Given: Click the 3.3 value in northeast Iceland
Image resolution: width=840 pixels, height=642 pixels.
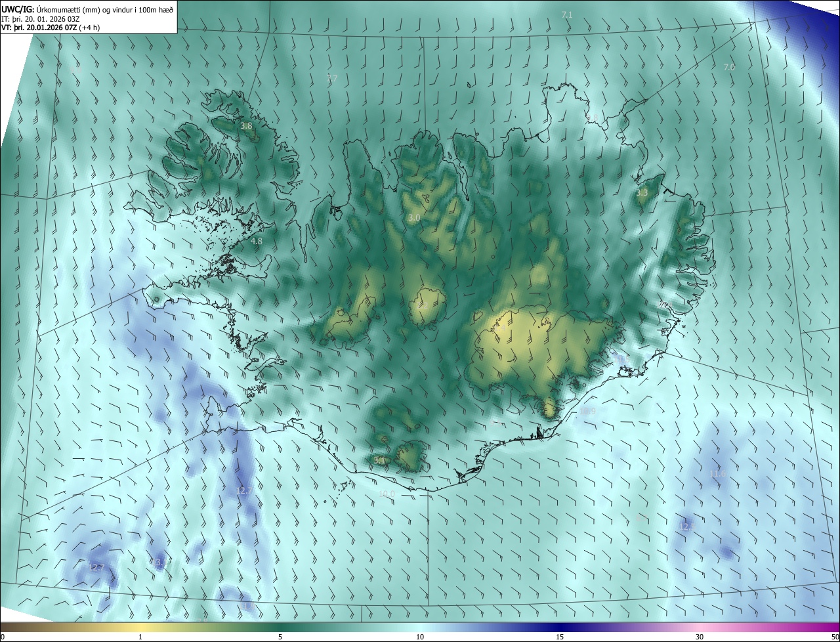Looking at the screenshot, I should (642, 192).
